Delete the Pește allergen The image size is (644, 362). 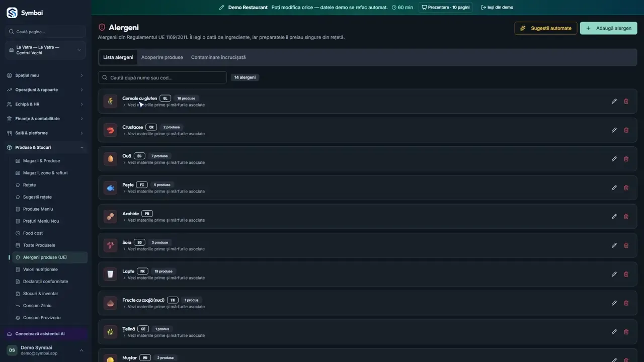click(x=626, y=188)
